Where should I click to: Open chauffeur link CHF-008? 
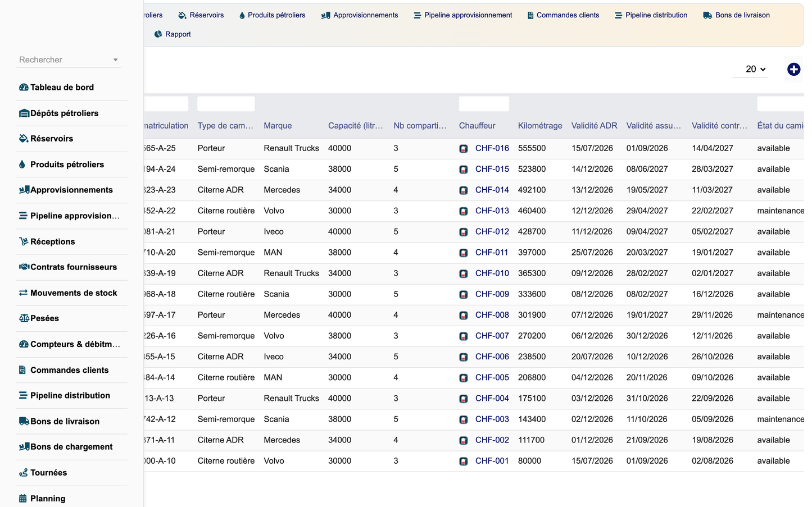pyautogui.click(x=492, y=315)
